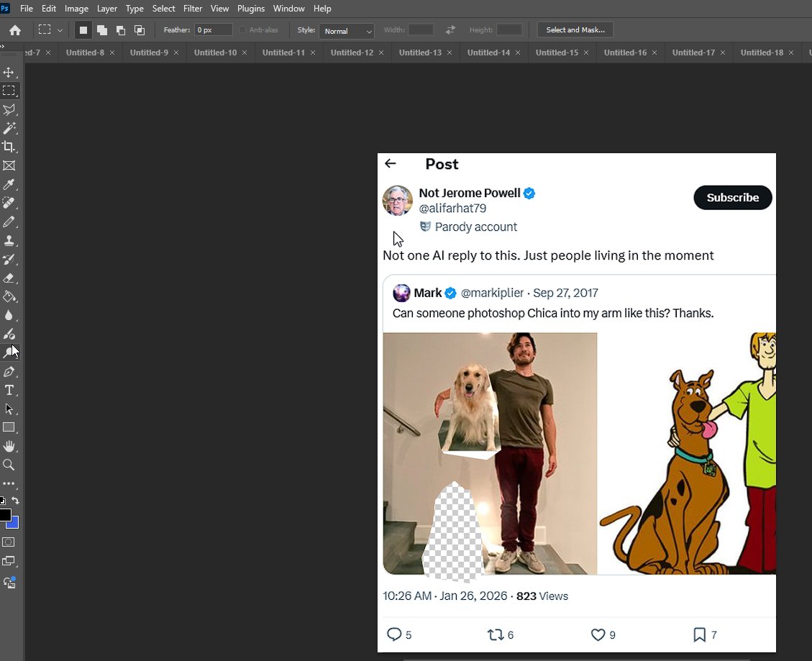Click the black foreground color swatch
Viewport: 812px width, 661px height.
pos(4,514)
